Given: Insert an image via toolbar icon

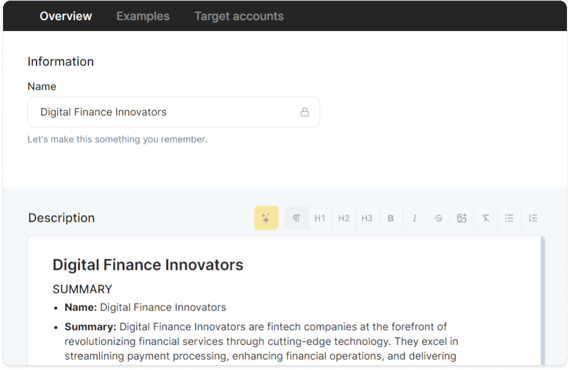Looking at the screenshot, I should tap(462, 218).
